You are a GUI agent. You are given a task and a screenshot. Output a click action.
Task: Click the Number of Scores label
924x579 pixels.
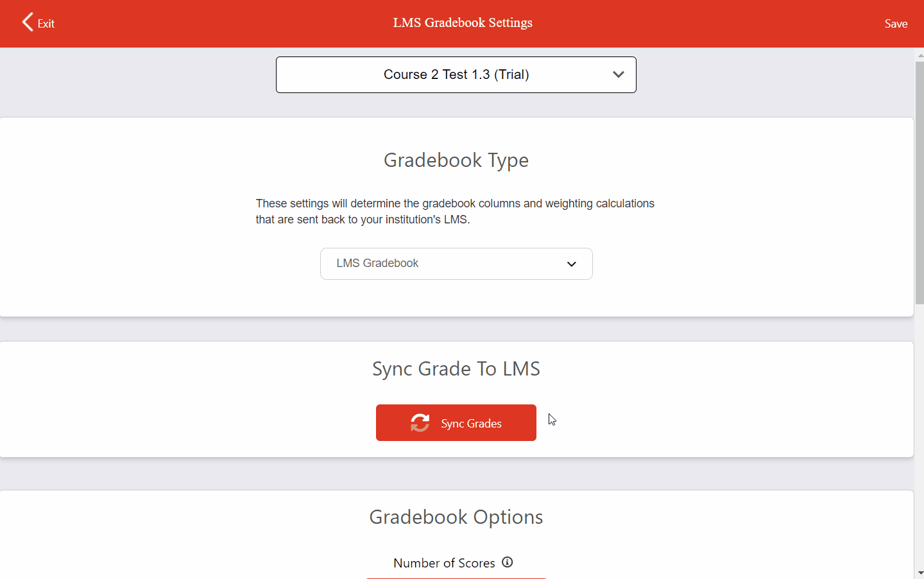pos(444,563)
